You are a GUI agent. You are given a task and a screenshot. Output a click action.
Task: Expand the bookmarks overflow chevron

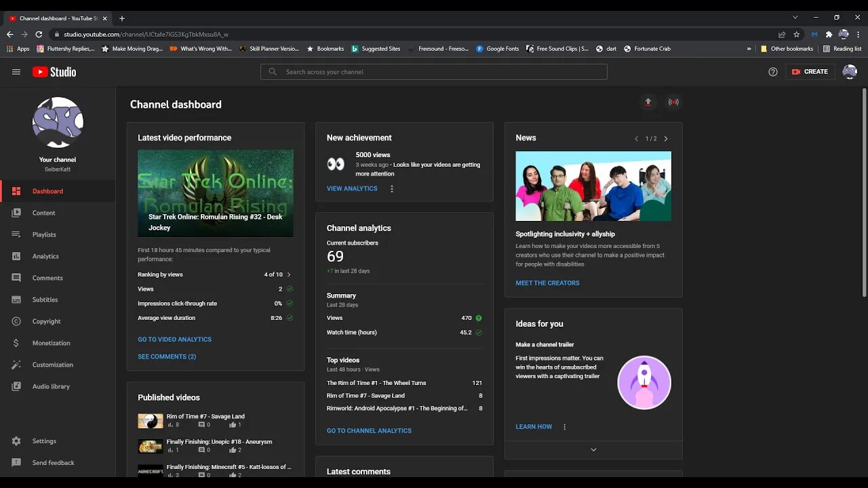[x=749, y=49]
